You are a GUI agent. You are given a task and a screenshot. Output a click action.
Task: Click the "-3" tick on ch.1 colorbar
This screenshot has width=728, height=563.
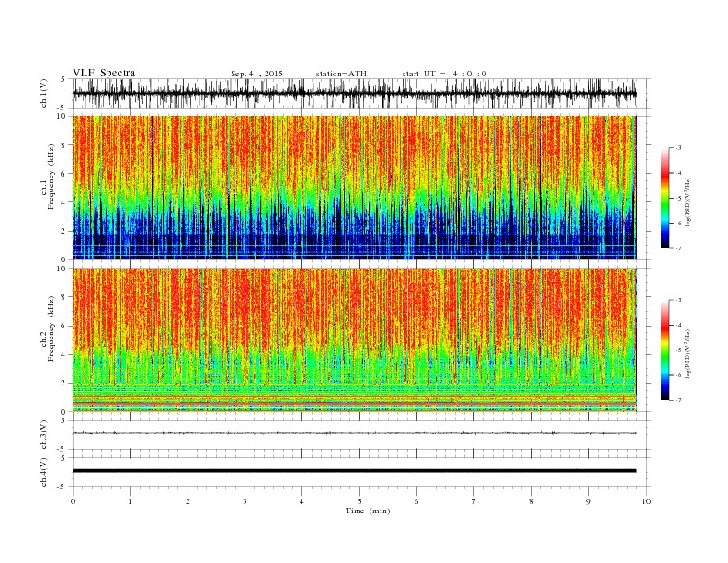click(x=677, y=148)
